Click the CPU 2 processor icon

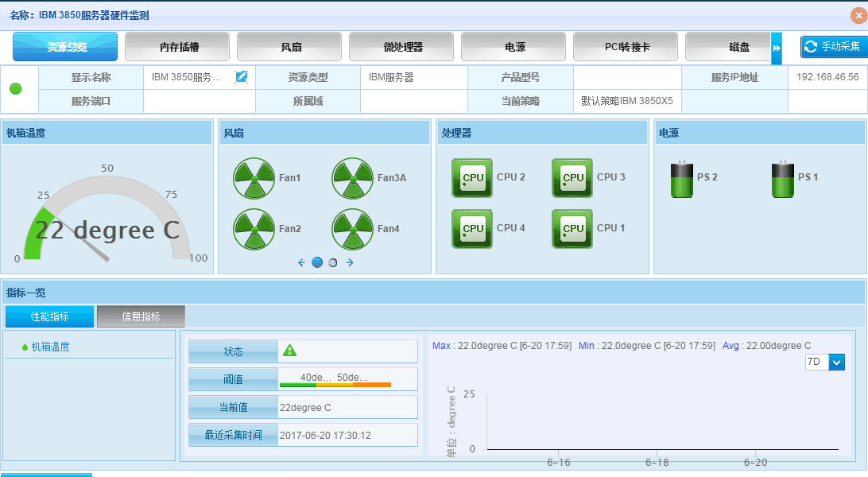(472, 178)
